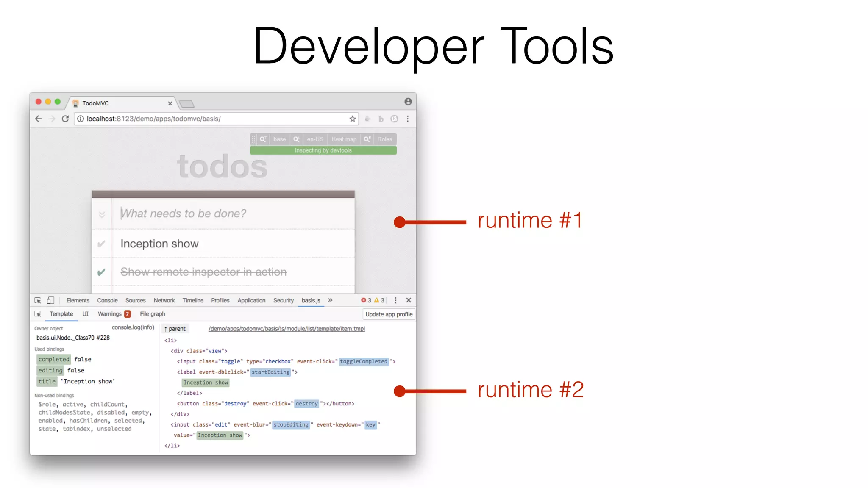
Task: Toggle Heat map in inspector toolbar
Action: 344,139
